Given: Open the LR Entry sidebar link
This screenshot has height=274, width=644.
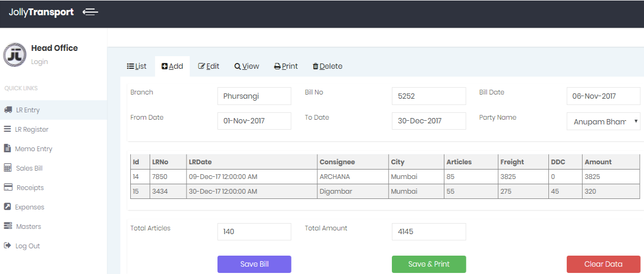Looking at the screenshot, I should [x=54, y=110].
